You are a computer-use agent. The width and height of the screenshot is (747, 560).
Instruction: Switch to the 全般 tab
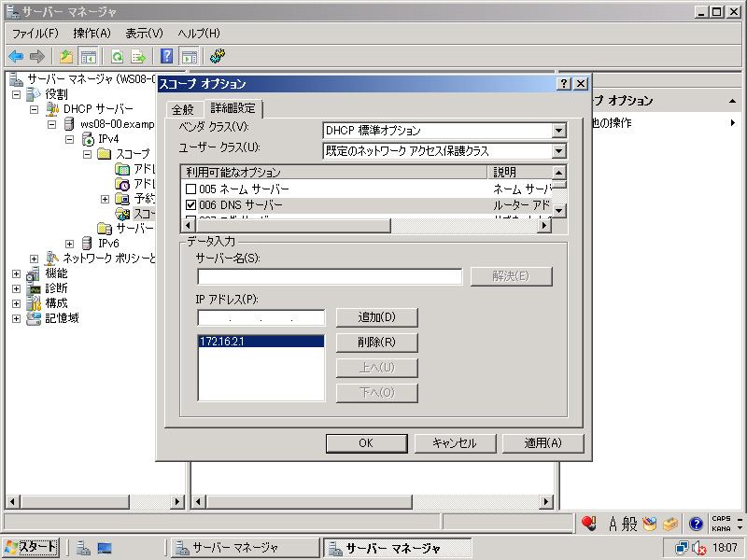183,110
